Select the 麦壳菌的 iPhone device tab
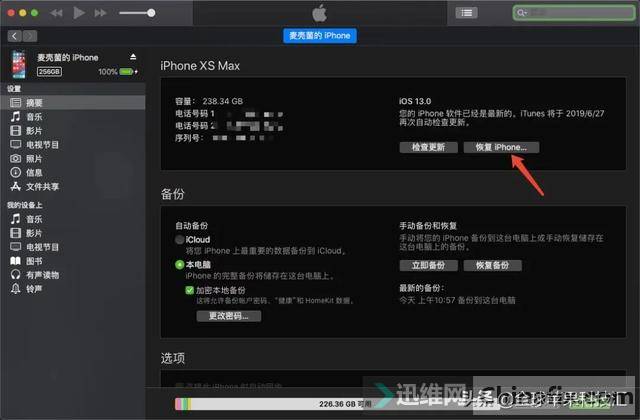 tap(320, 36)
